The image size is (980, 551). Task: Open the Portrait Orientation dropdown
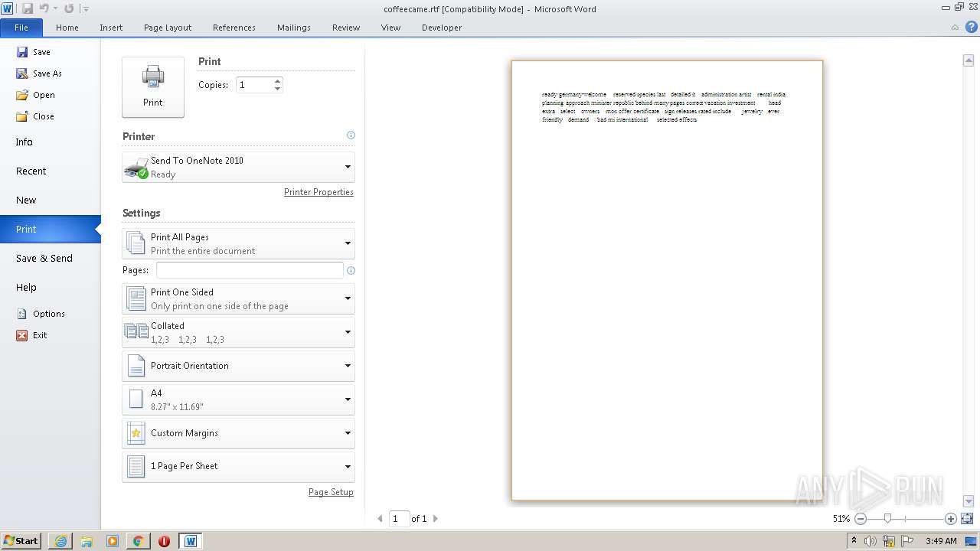pyautogui.click(x=238, y=366)
